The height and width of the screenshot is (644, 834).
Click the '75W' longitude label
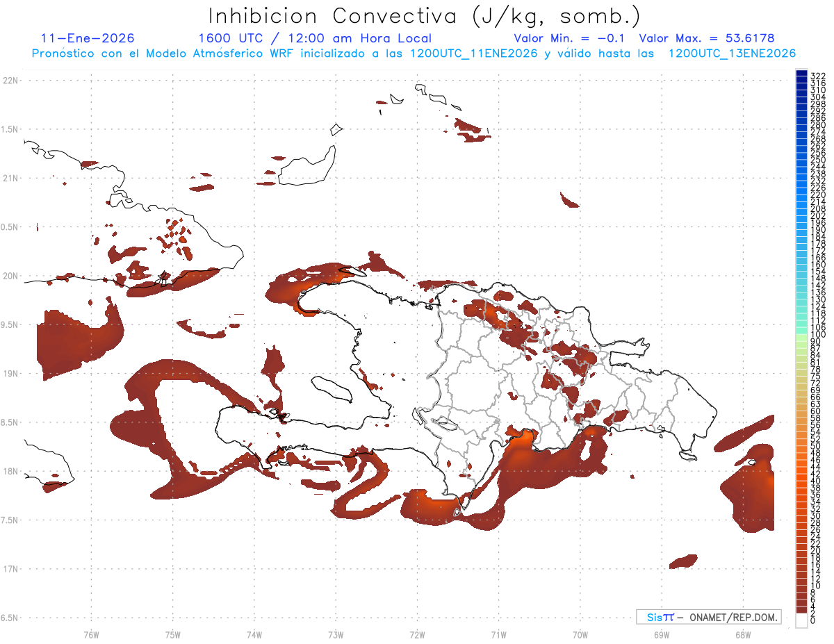(x=172, y=634)
